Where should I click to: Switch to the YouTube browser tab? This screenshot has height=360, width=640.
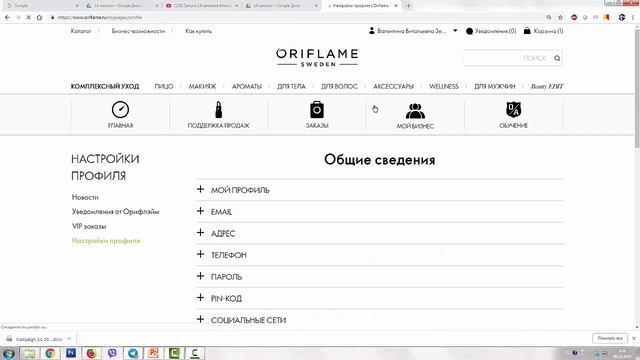[202, 6]
